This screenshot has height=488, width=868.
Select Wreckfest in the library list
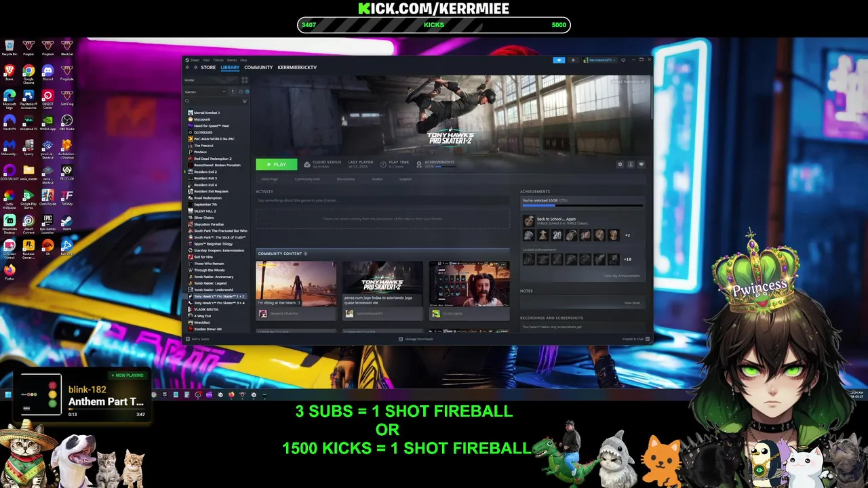[201, 323]
